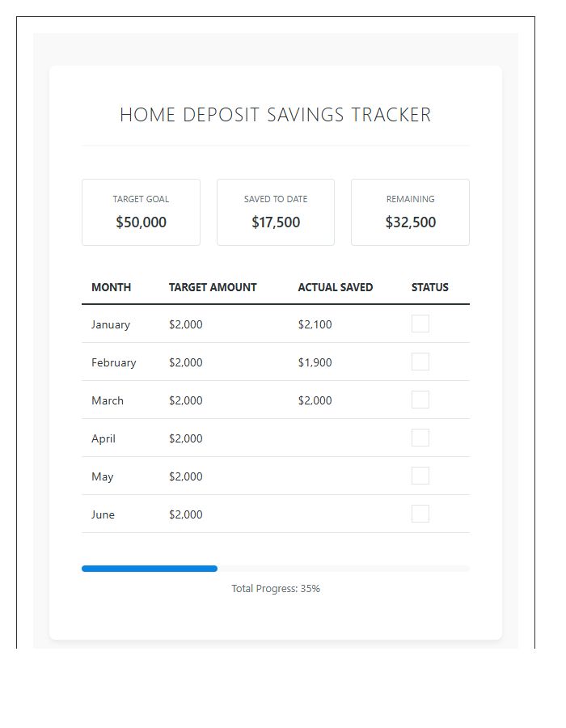Click the Remaining amount card

pos(410,211)
